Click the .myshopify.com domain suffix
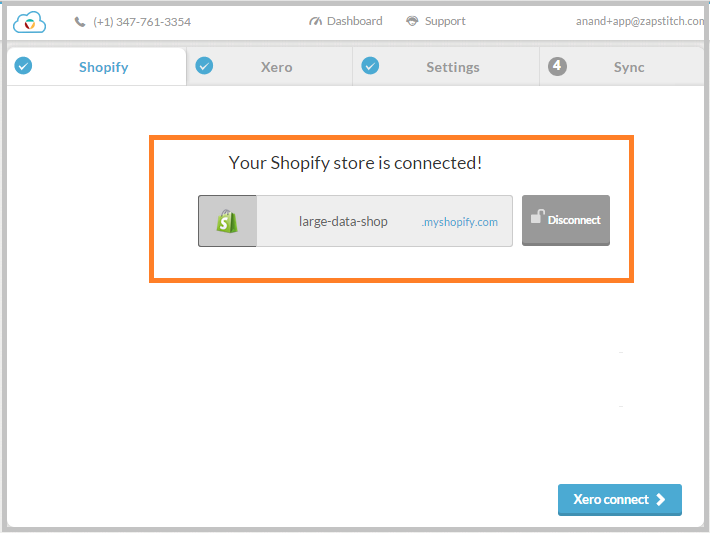The height and width of the screenshot is (533, 710). tap(459, 222)
